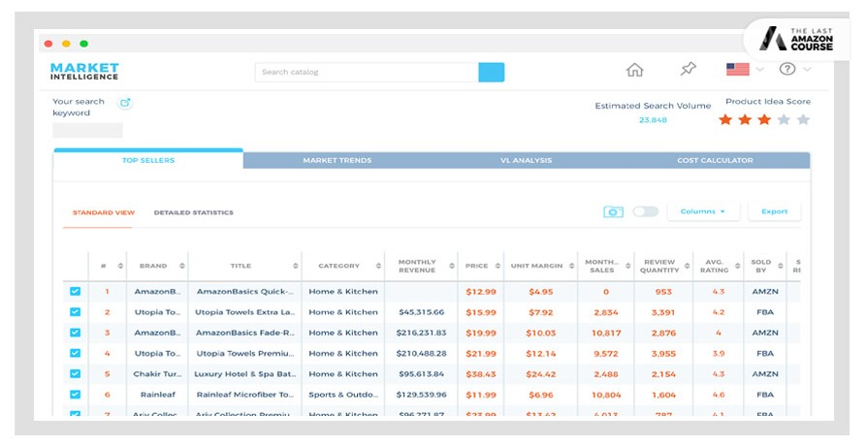
Task: Expand the marketplace flag chevron
Action: tap(760, 69)
